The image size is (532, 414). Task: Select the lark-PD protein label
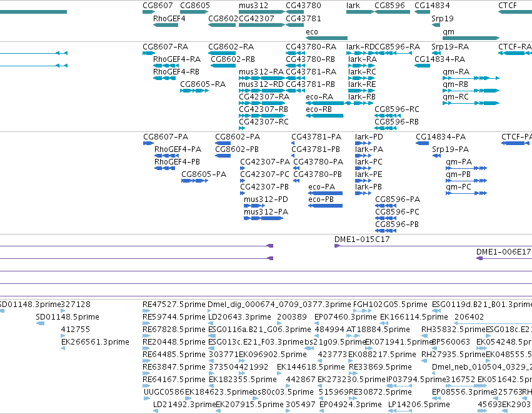tap(369, 137)
